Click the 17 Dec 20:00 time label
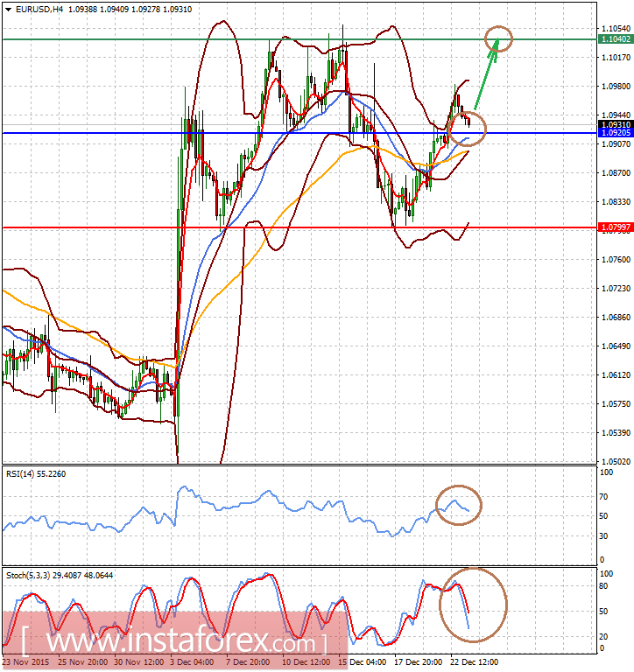The height and width of the screenshot is (672, 634). (x=419, y=662)
